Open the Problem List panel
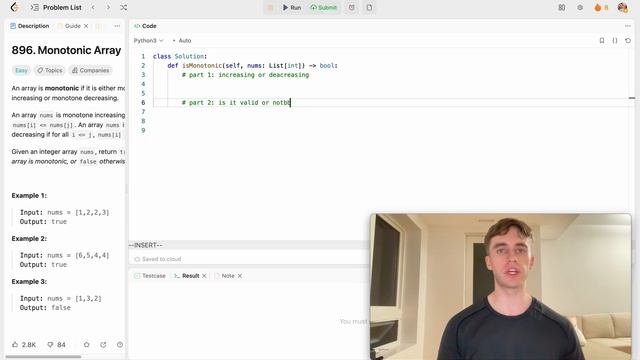The width and height of the screenshot is (640, 360). [56, 7]
